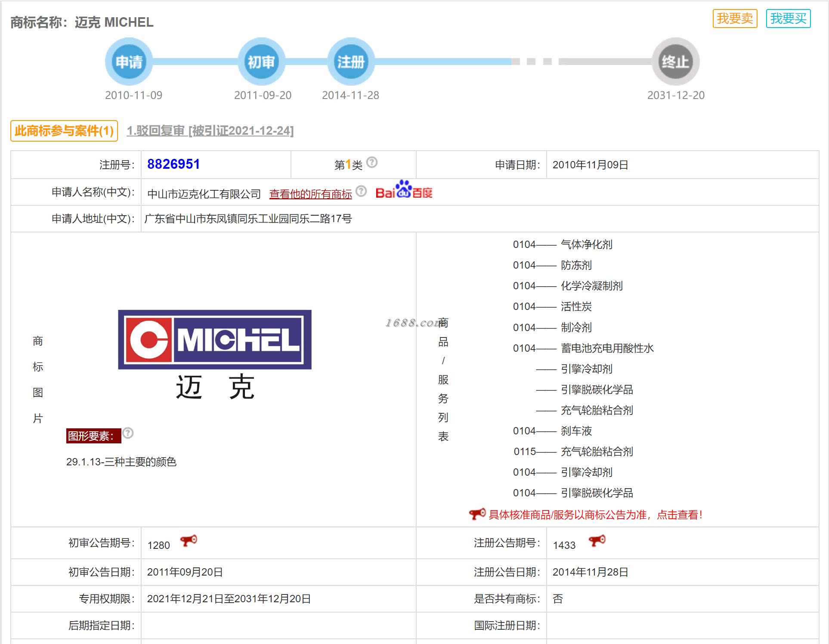This screenshot has width=829, height=644.
Task: Click megaphone icon next to 1433
Action: [597, 541]
